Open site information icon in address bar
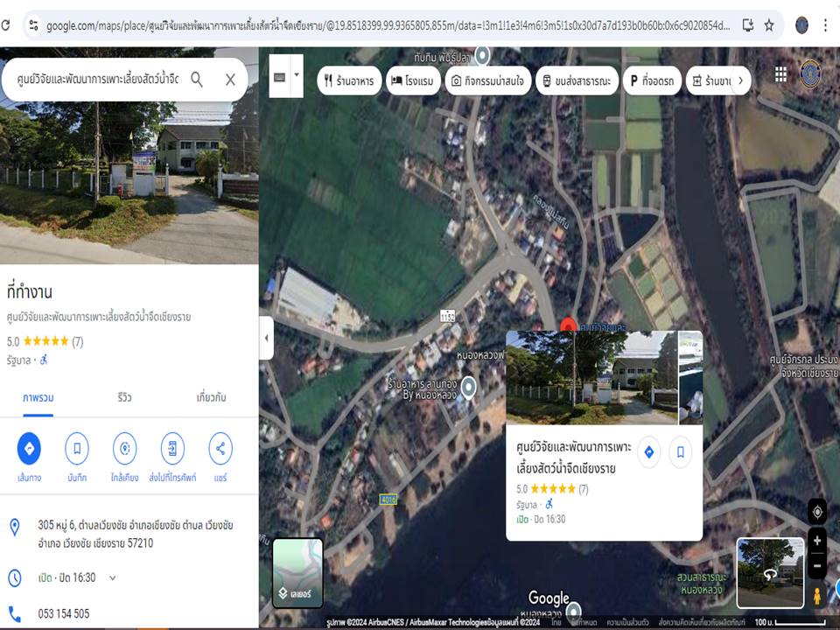 [x=34, y=25]
